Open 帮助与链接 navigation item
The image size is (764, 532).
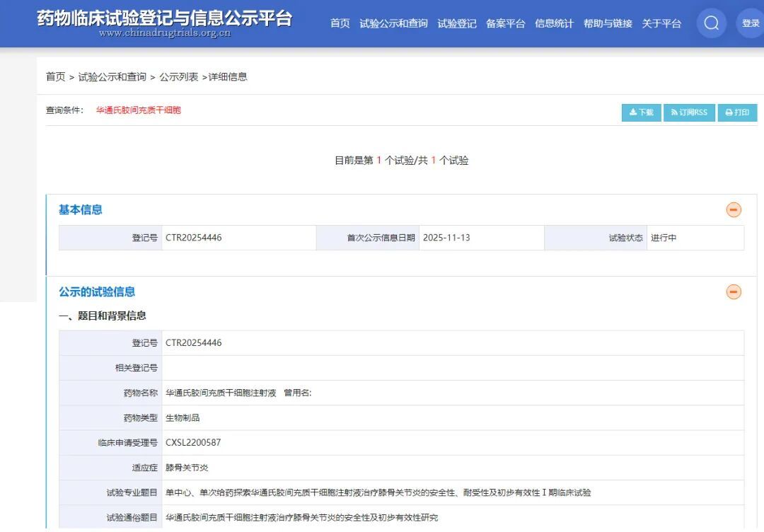608,23
